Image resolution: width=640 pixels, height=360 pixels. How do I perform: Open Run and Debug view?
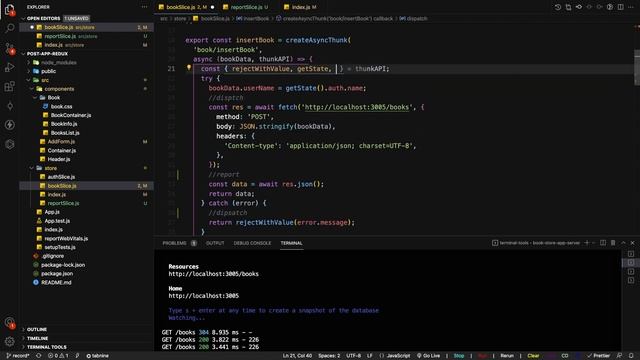coord(9,67)
